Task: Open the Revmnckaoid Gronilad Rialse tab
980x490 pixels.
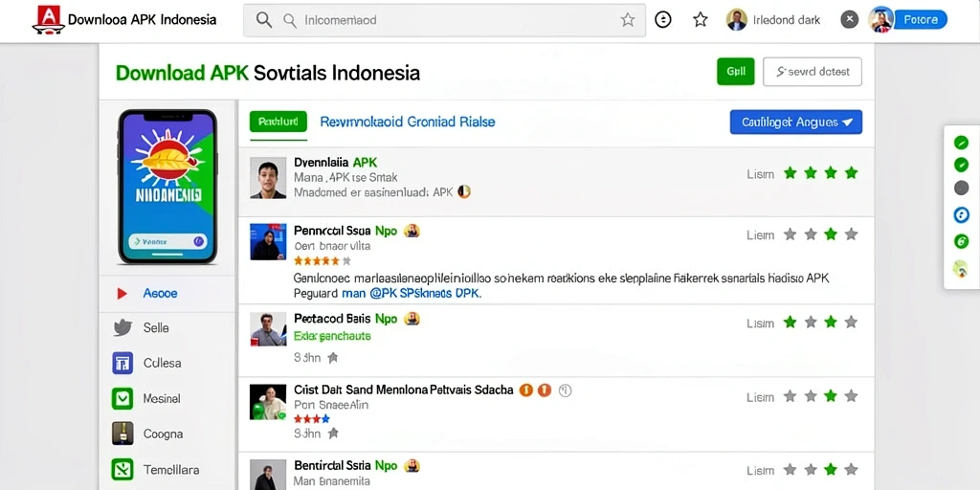Action: pos(408,122)
